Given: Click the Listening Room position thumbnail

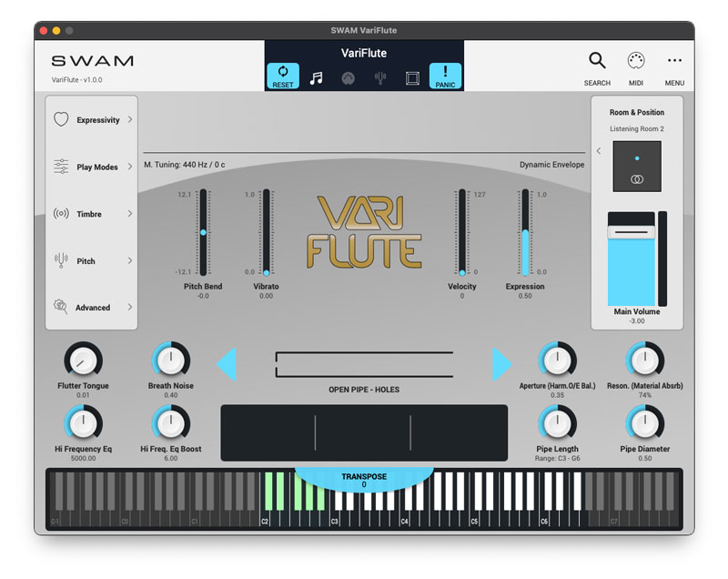Looking at the screenshot, I should tap(637, 167).
